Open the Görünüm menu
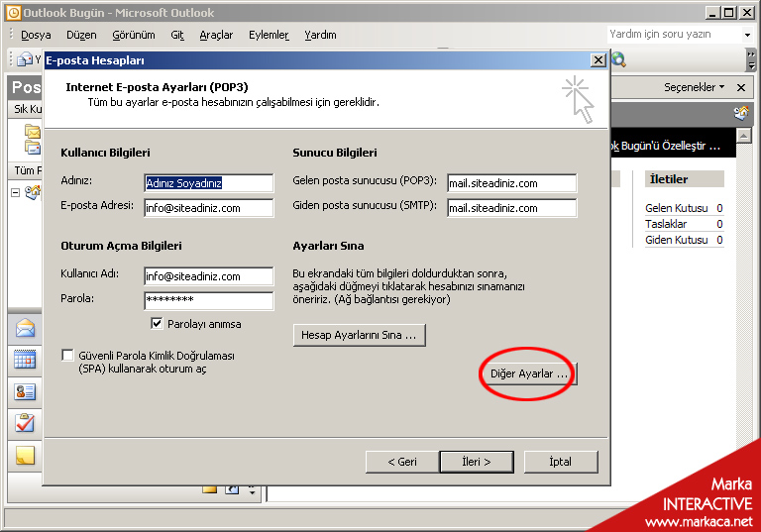 click(134, 35)
